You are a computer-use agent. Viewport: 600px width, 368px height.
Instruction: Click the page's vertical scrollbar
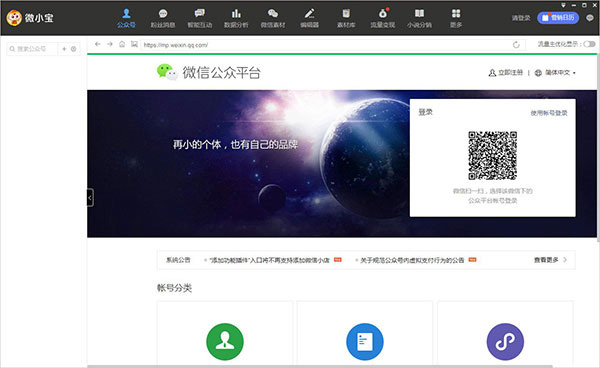[598, 149]
